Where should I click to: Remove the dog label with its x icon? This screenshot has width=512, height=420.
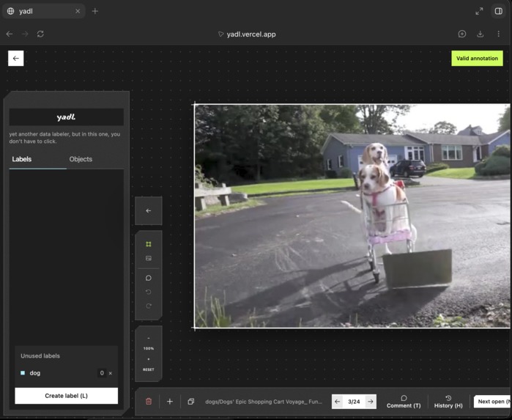click(111, 373)
